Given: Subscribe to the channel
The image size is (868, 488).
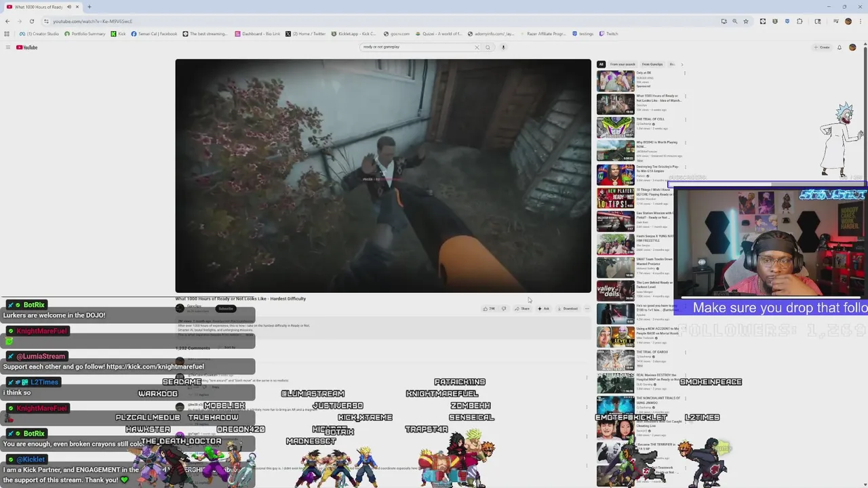Looking at the screenshot, I should 226,308.
